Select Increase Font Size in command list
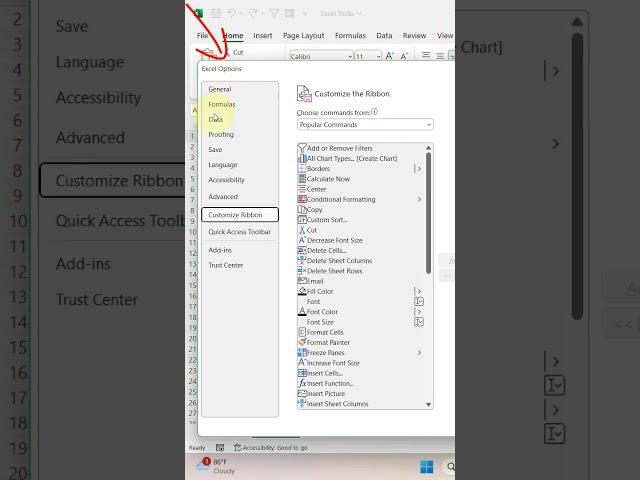 (x=333, y=363)
